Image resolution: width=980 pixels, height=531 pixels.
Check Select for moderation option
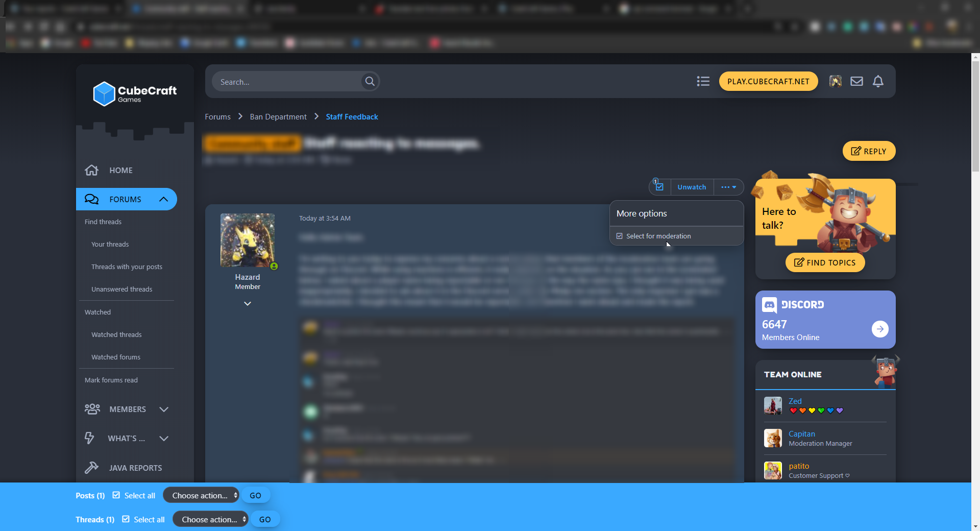coord(676,236)
